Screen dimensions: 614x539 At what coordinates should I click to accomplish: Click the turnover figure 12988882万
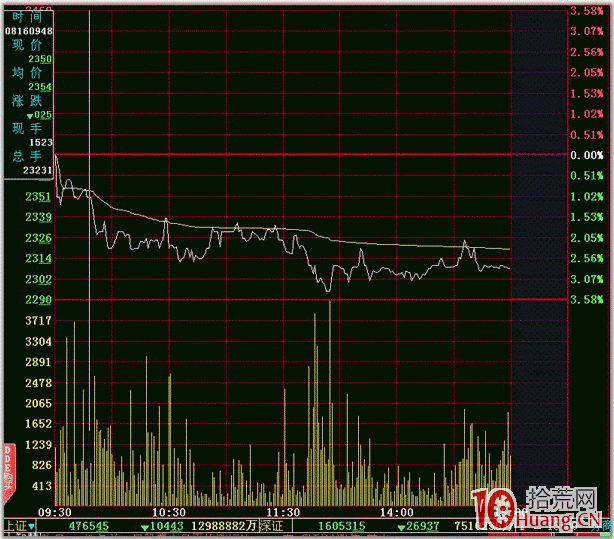coord(224,526)
